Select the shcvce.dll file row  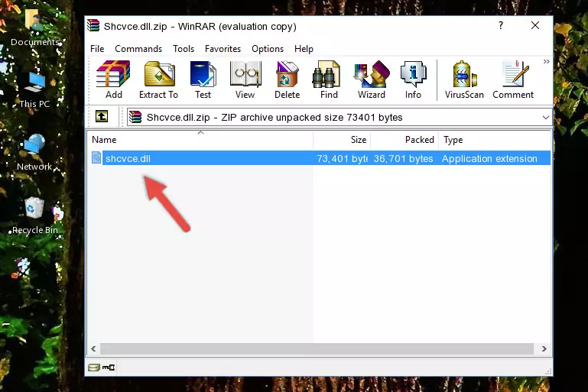(320, 158)
